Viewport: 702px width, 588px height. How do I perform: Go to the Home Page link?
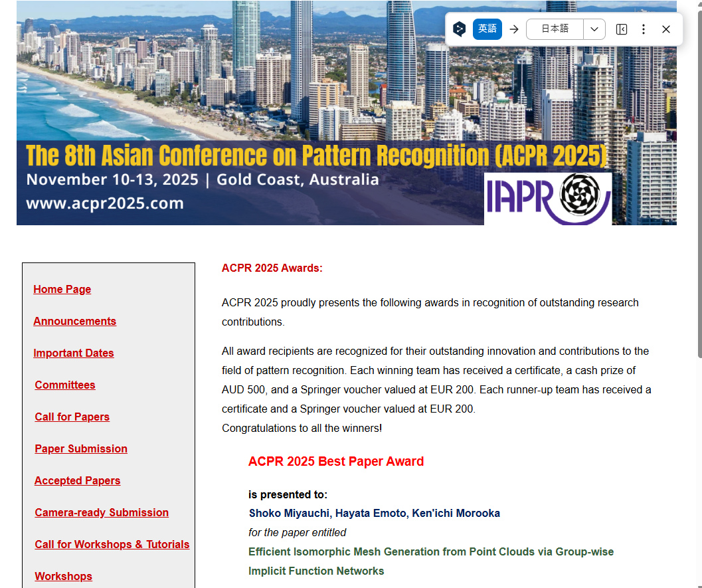(x=62, y=289)
